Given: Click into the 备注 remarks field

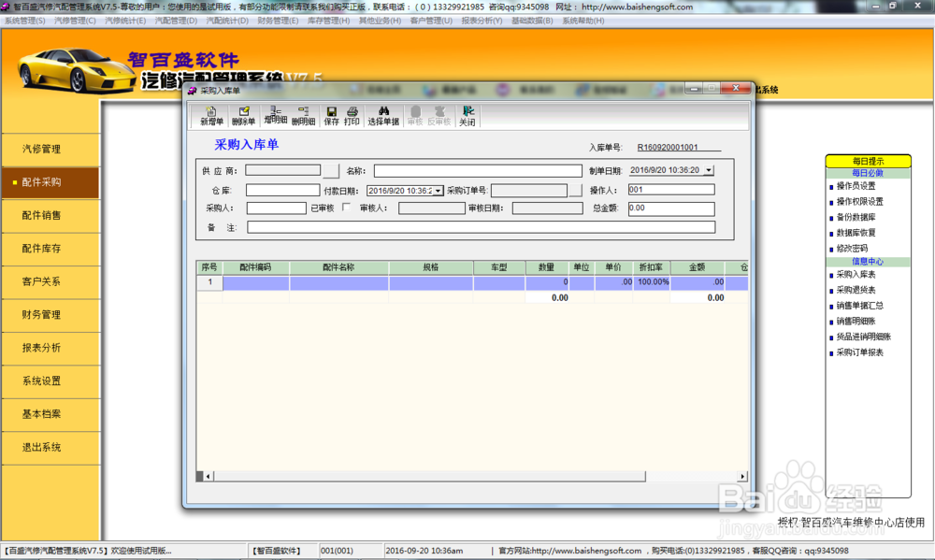Looking at the screenshot, I should coord(482,227).
